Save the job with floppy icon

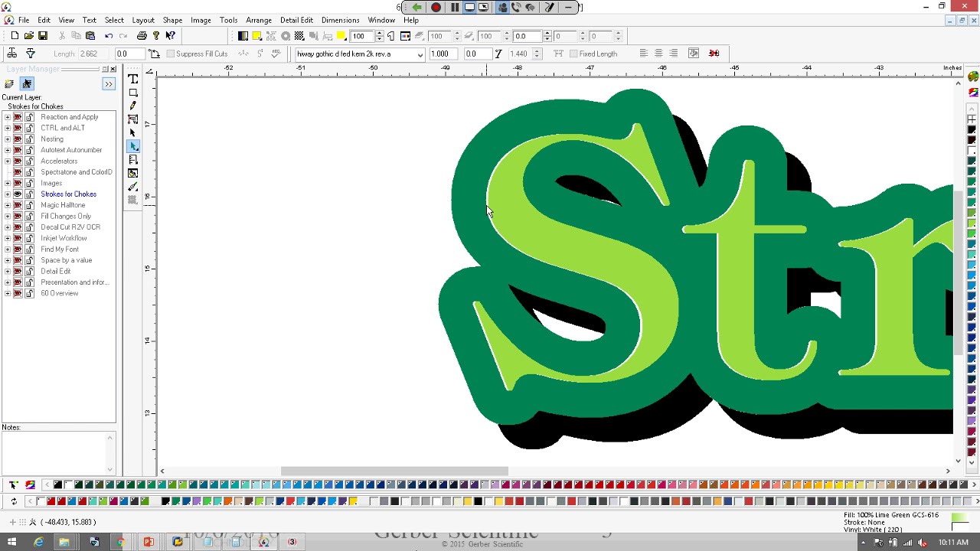pyautogui.click(x=43, y=36)
